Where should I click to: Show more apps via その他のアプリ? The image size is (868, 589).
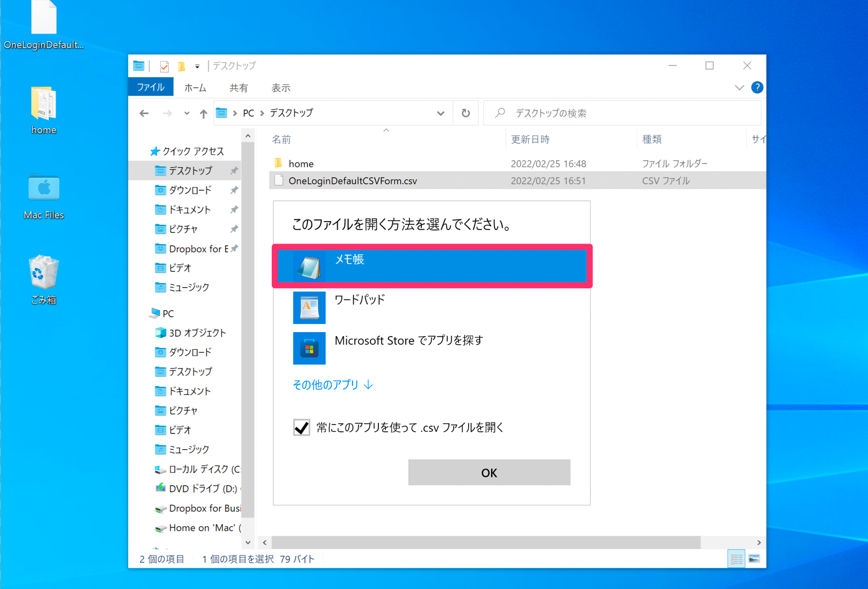point(333,384)
